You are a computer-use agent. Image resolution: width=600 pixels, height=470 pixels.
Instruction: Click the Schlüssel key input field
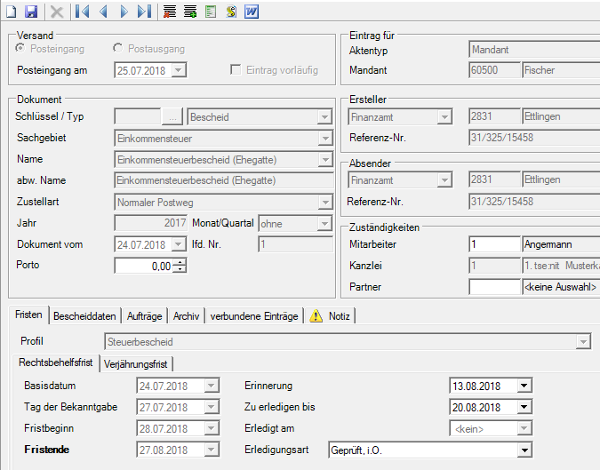pos(138,117)
